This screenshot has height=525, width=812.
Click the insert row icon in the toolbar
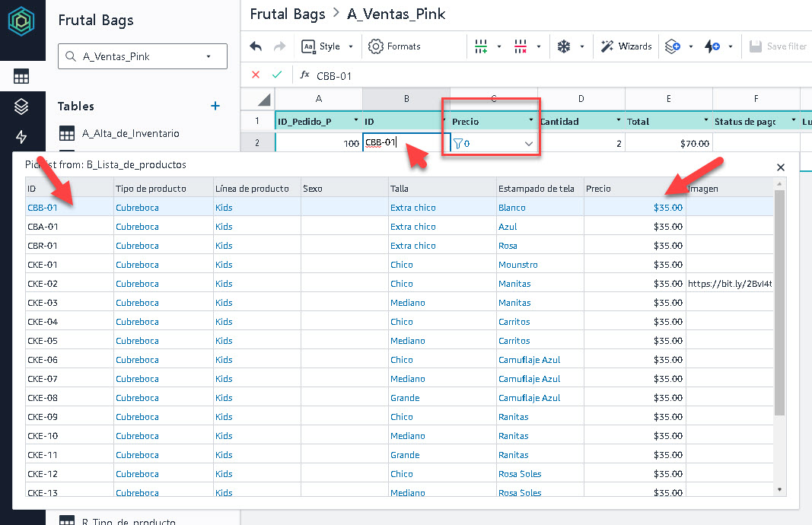pos(481,46)
